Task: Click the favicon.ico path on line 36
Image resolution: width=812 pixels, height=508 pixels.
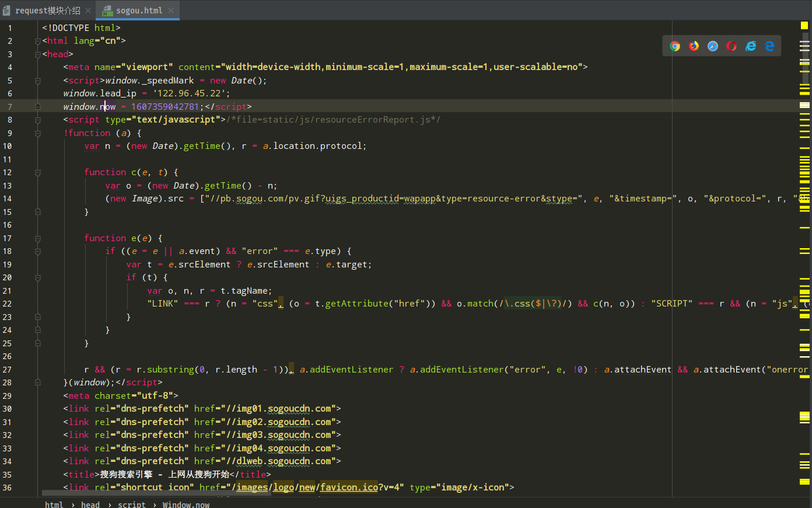Action: tap(349, 488)
